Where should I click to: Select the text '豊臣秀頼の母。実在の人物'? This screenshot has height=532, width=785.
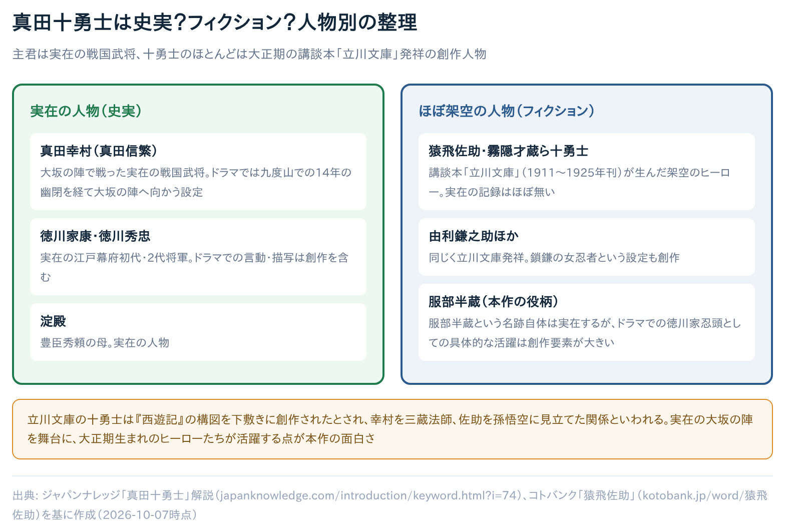pos(105,343)
